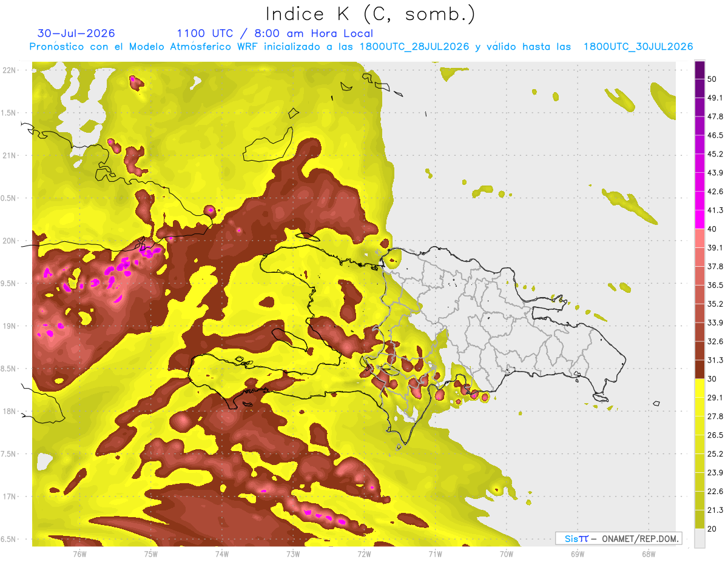
Task: Click the colorbar label "20"
Action: [712, 529]
